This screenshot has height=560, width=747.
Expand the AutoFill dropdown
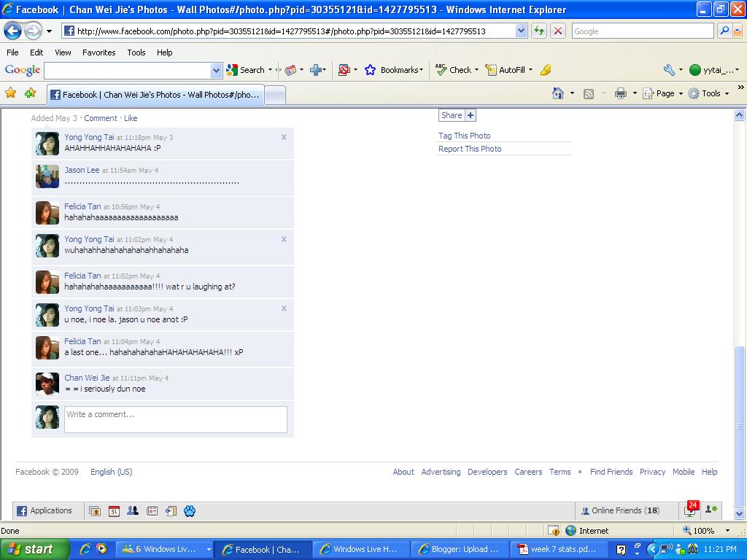click(531, 70)
